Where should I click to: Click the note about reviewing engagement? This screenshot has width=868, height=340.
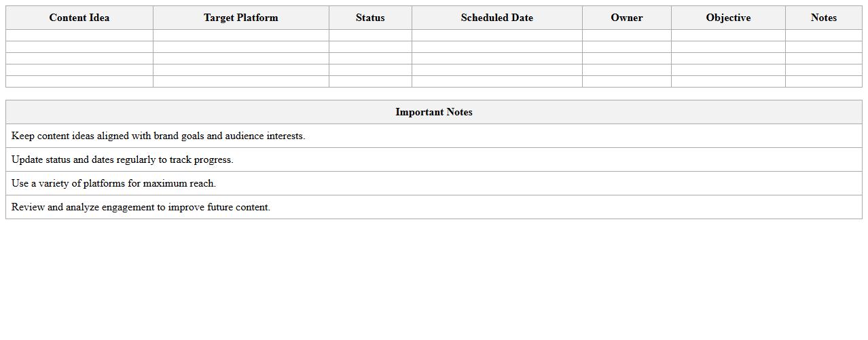coord(141,207)
